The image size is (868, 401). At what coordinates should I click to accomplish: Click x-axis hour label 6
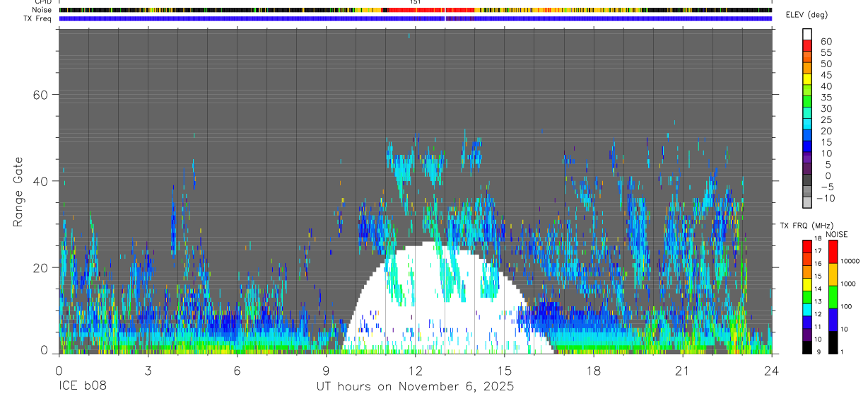(237, 371)
